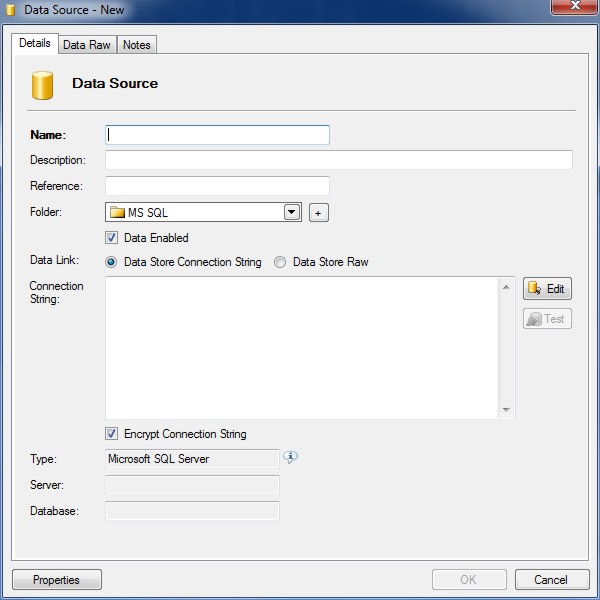This screenshot has height=600, width=600.
Task: Click the MS SQL folder icon
Action: (117, 212)
